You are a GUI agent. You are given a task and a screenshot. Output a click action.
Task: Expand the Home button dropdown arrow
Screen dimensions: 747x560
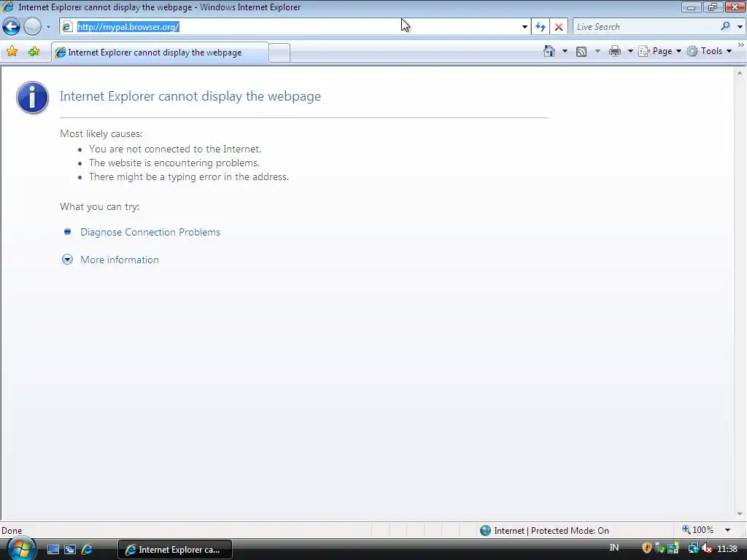click(565, 51)
